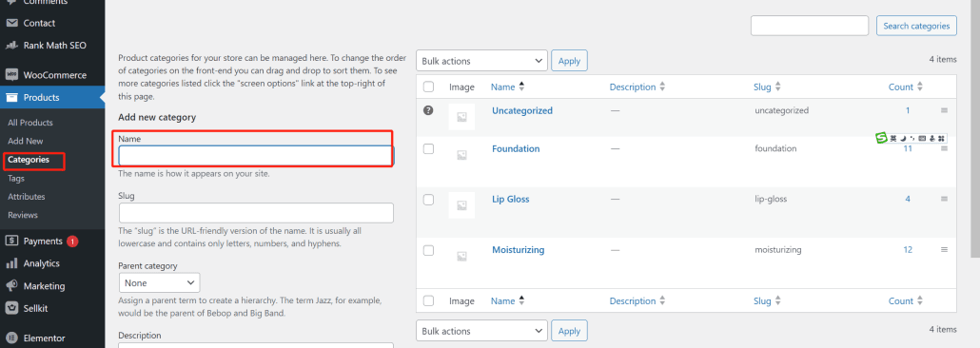Click the drag handle on Lip Gloss row
Screen dimensions: 980x348
click(945, 199)
